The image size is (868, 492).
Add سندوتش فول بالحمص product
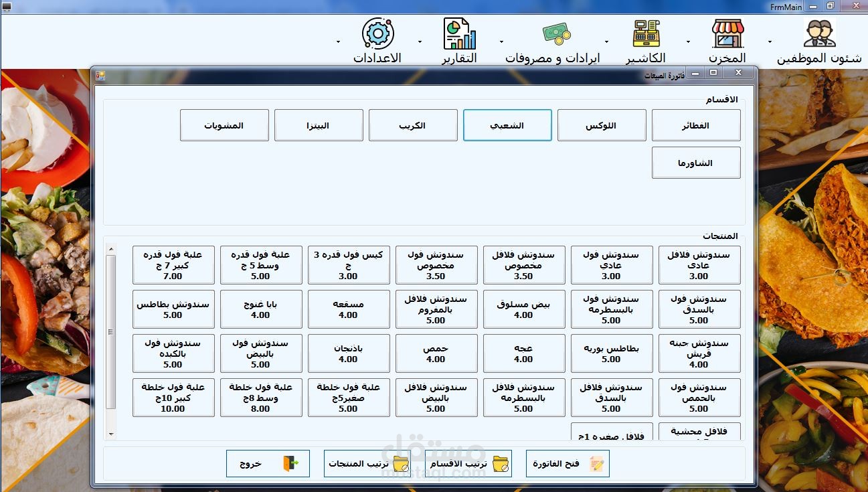(x=699, y=398)
